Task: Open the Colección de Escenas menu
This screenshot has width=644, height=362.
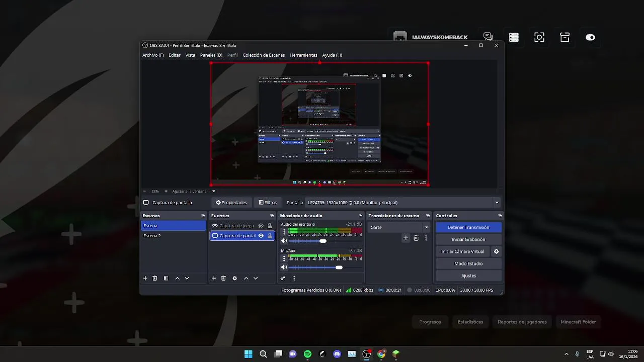Action: pos(264,55)
